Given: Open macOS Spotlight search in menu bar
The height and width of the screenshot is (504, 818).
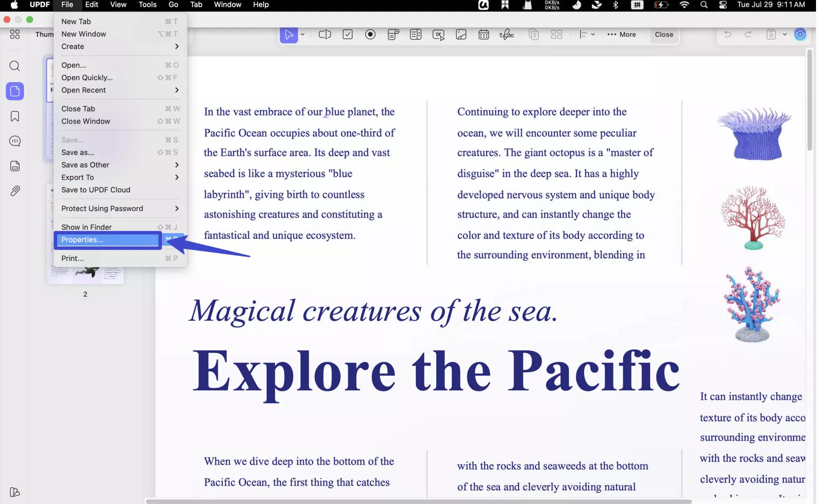Looking at the screenshot, I should (703, 5).
